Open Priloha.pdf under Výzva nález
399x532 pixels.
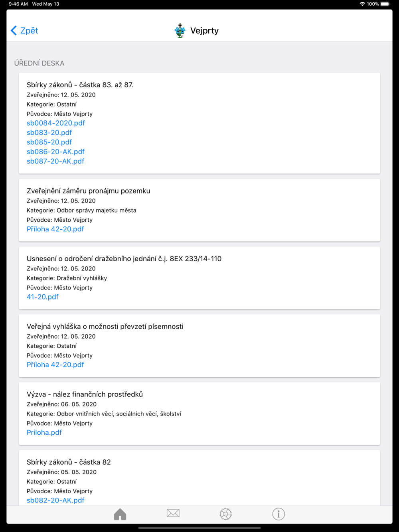44,433
